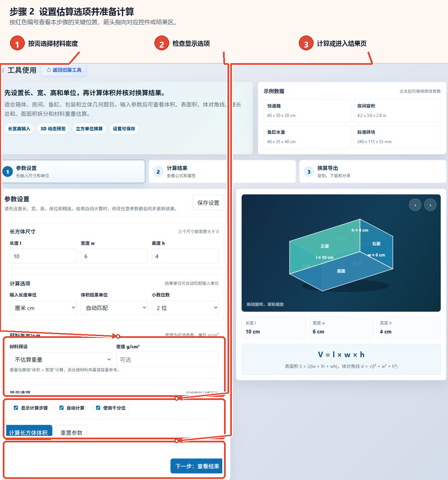Switch to step 2 计算结果 tab
This screenshot has width=448, height=480.
coord(222,171)
